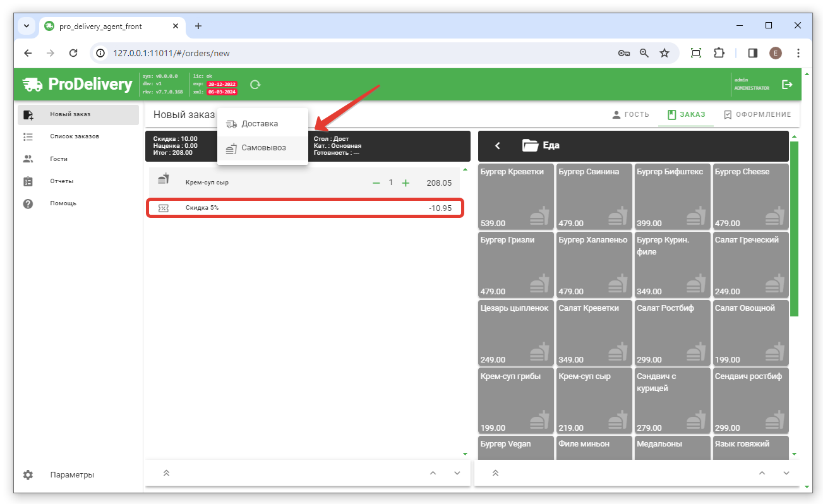
Task: Expand order panel with double chevron up
Action: click(167, 473)
